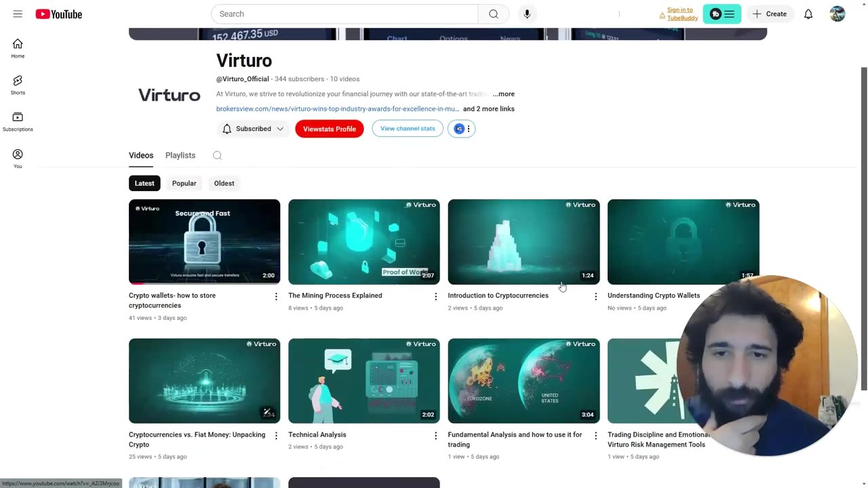Click "25 views • 5 days ago" text
The height and width of the screenshot is (488, 868).
158,457
